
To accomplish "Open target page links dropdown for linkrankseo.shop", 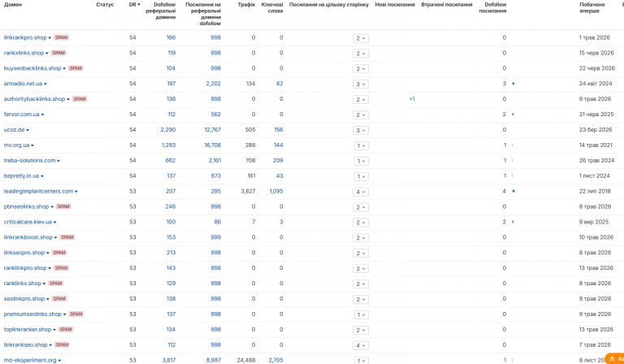I will (x=361, y=345).
